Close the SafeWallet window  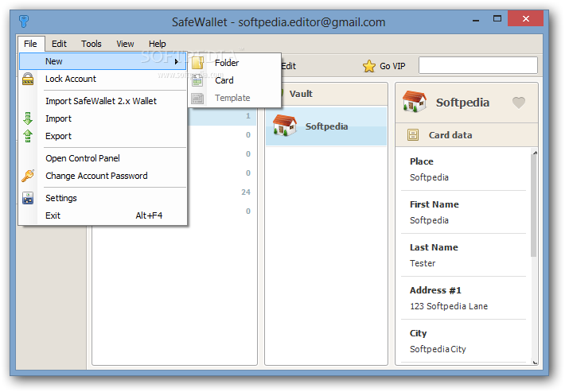pyautogui.click(x=526, y=19)
